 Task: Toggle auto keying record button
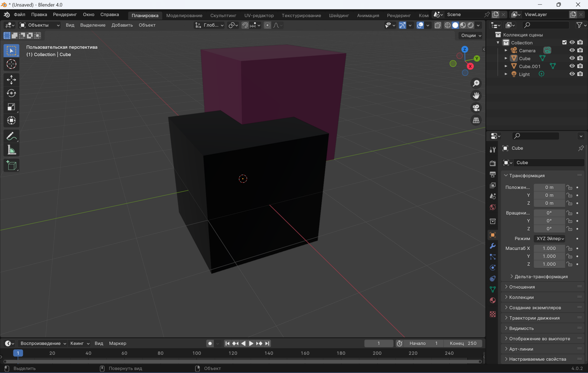pos(210,343)
